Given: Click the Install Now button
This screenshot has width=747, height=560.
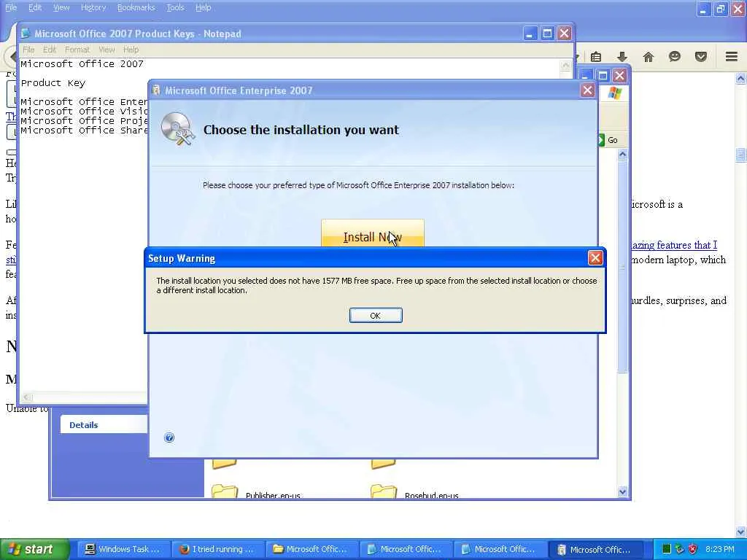Looking at the screenshot, I should pyautogui.click(x=373, y=233).
